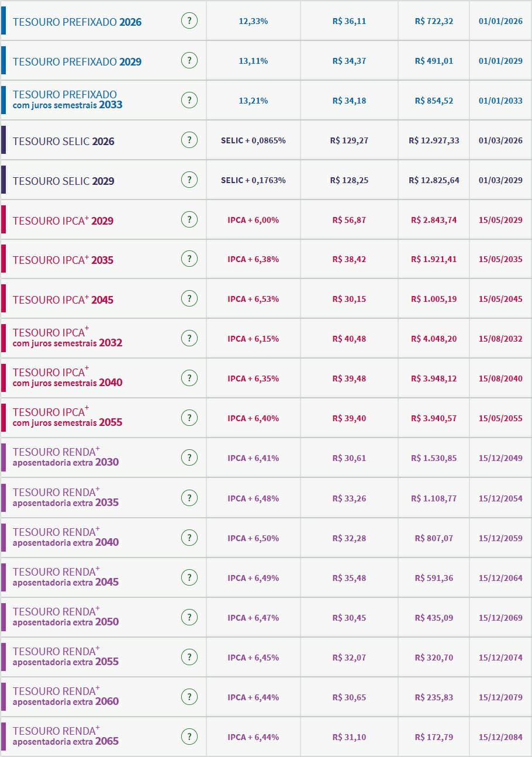Image resolution: width=532 pixels, height=757 pixels.
Task: Open Tesouro IPCA+ 2035 title
Action: 63,260
